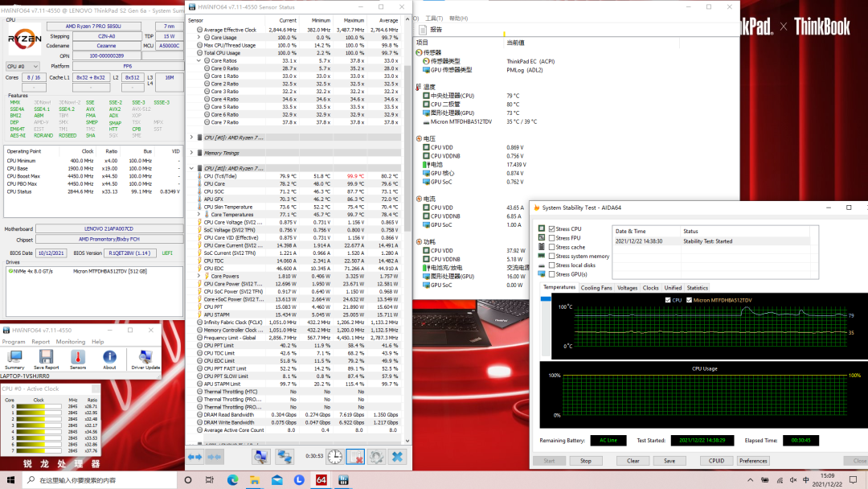Enable the Stress cache checkbox
This screenshot has width=868, height=489.
coord(552,247)
